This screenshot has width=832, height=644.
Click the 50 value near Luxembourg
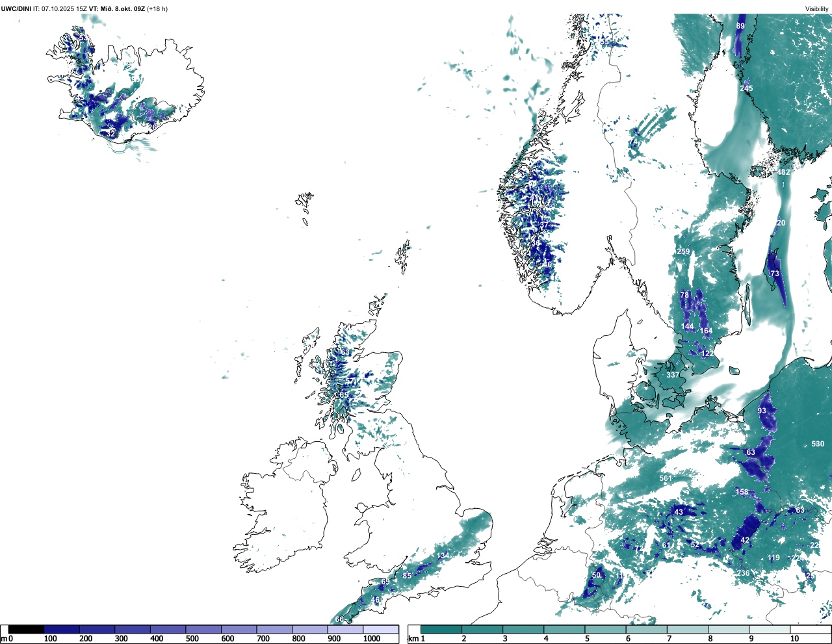click(x=596, y=575)
